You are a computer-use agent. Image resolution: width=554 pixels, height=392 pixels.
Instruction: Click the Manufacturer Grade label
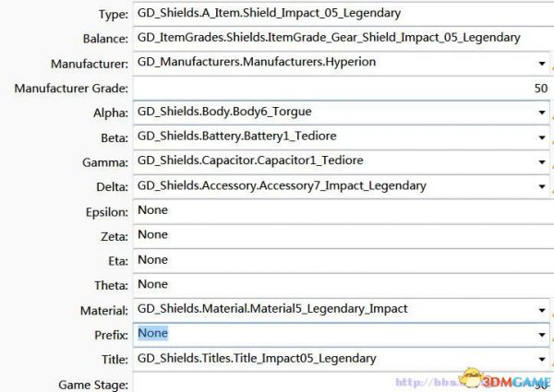pyautogui.click(x=71, y=89)
